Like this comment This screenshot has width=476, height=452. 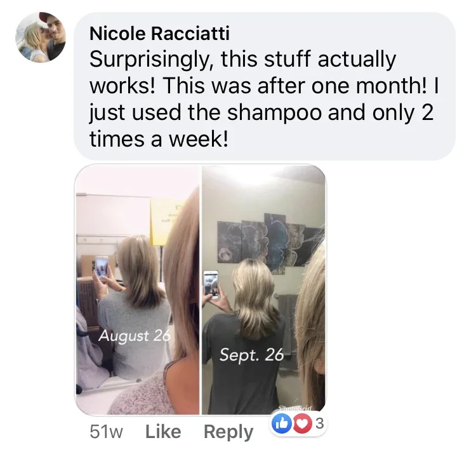point(163,431)
